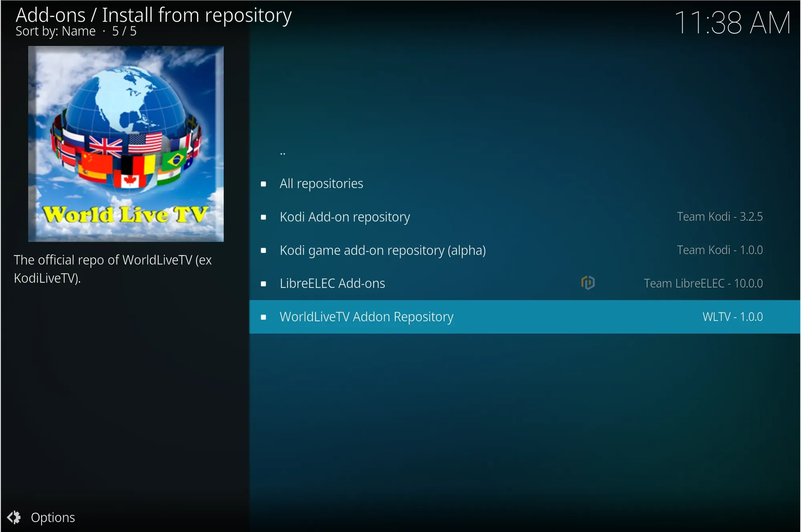Click Team LibreELEC - 10.0.0 text
Screen dimensions: 801x532
click(703, 283)
